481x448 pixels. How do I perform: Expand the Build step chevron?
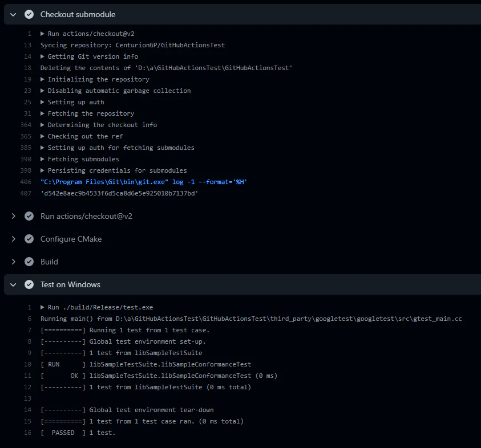13,262
